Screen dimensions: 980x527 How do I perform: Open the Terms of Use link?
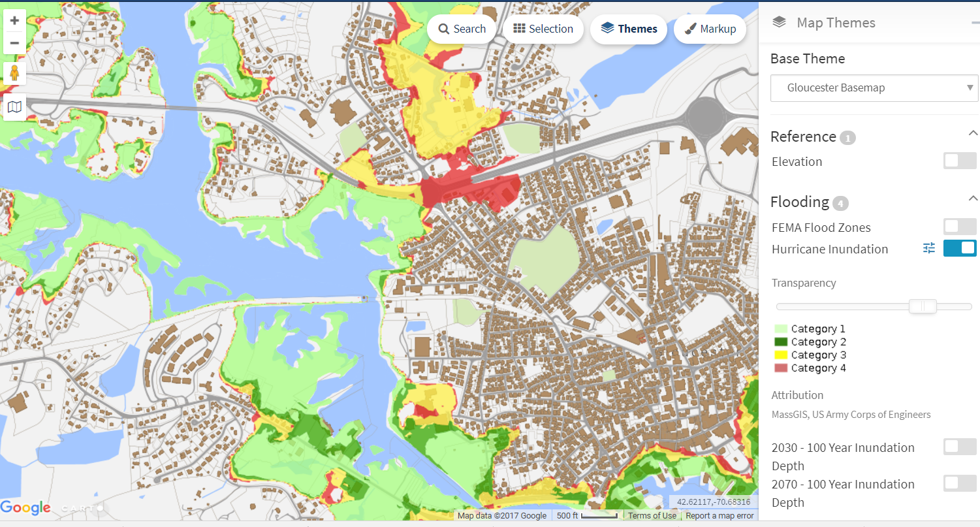point(652,516)
